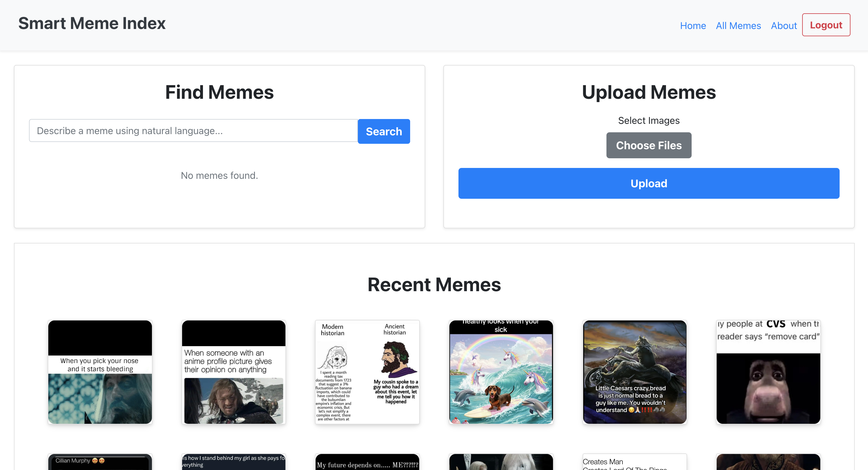Go to the All Memes page
The width and height of the screenshot is (868, 470).
(738, 26)
